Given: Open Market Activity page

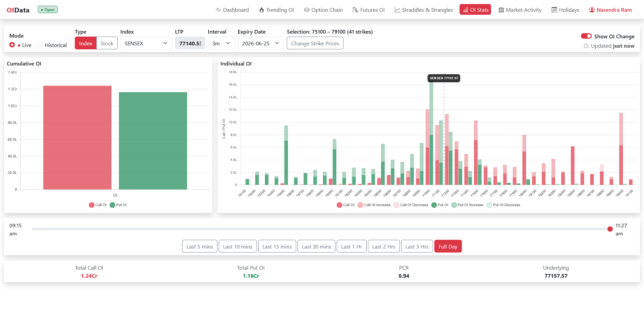Looking at the screenshot, I should click(x=520, y=10).
